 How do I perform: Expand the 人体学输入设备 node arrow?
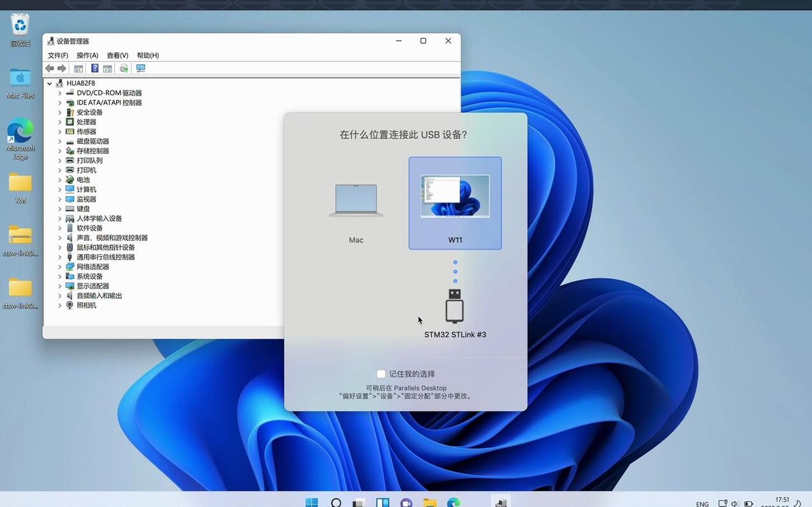(x=60, y=218)
